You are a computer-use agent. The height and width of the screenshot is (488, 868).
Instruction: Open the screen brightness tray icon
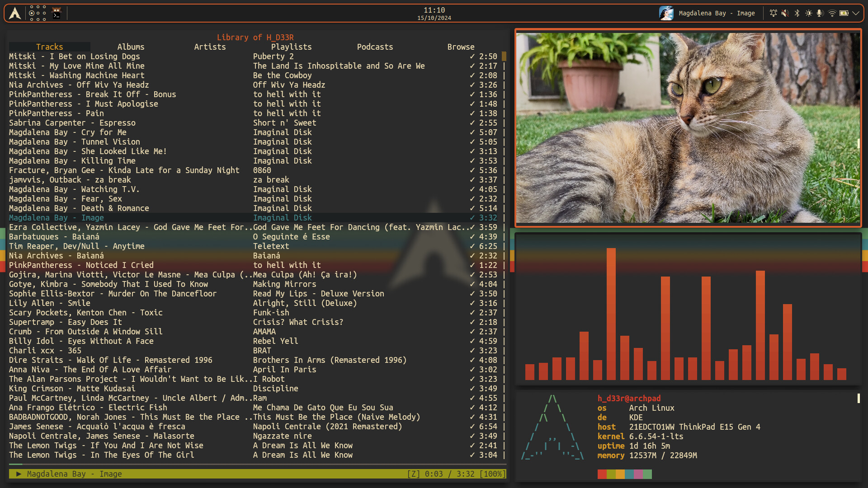pos(809,13)
